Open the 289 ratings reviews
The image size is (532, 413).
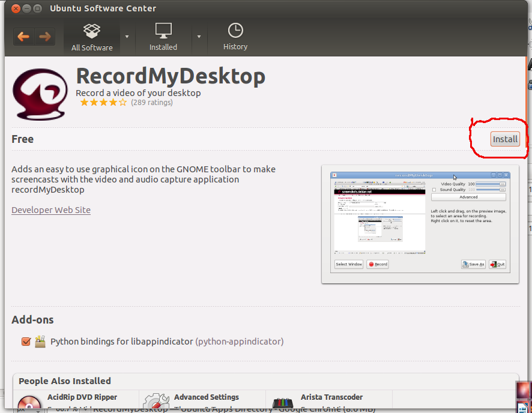tap(152, 103)
